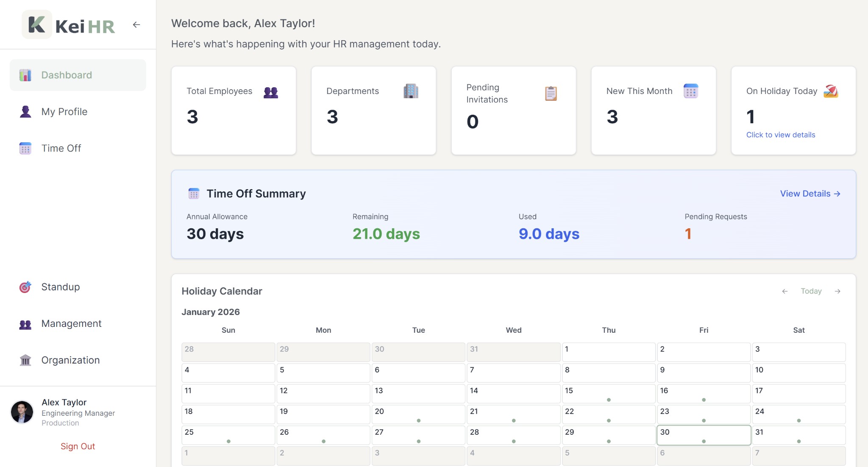This screenshot has height=467, width=868.
Task: Click the Management people icon
Action: (x=25, y=324)
